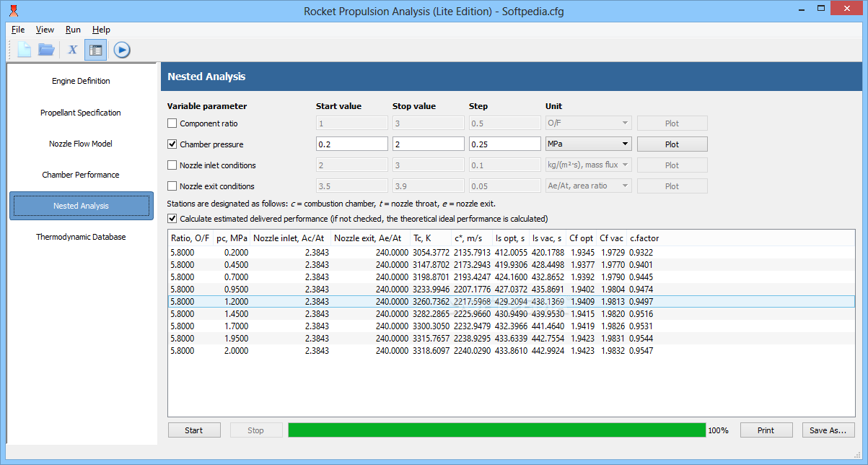Go to Thermodynamic Database section

tap(81, 237)
